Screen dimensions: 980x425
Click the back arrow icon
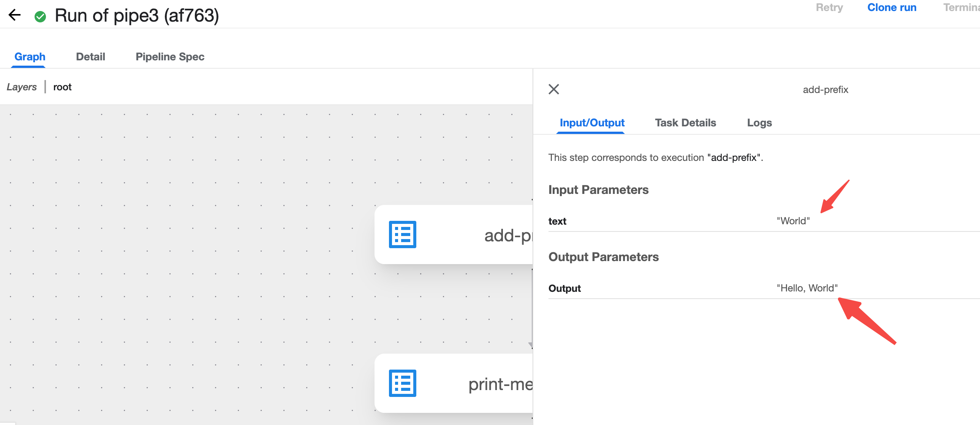coord(14,15)
